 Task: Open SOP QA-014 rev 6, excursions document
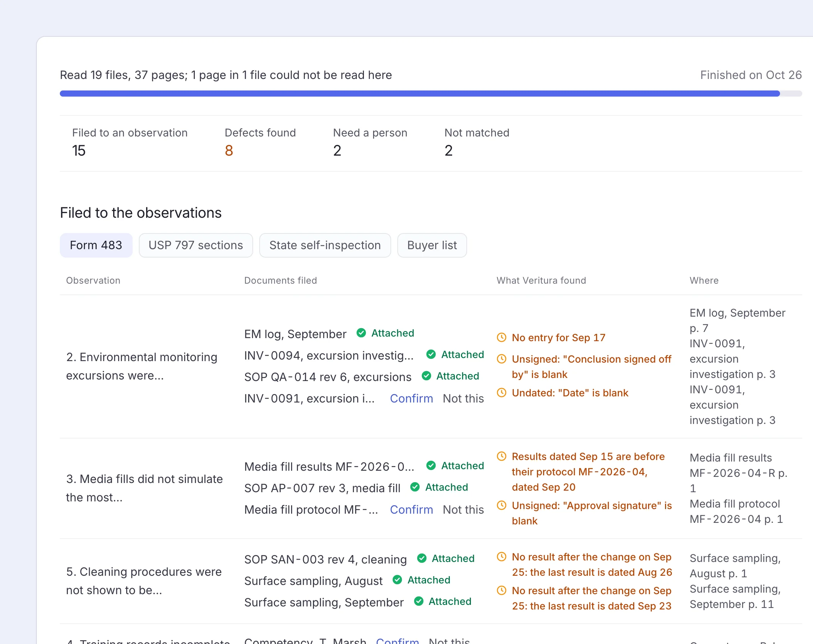click(x=328, y=377)
